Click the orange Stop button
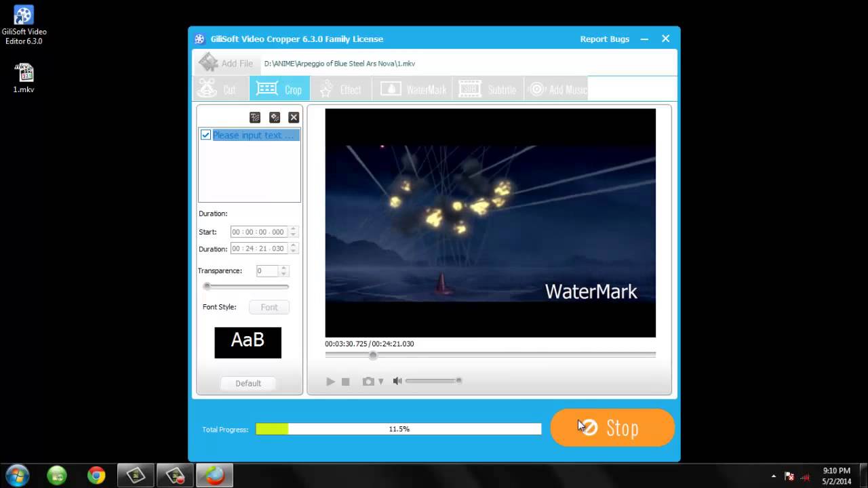The height and width of the screenshot is (488, 868). tap(612, 428)
